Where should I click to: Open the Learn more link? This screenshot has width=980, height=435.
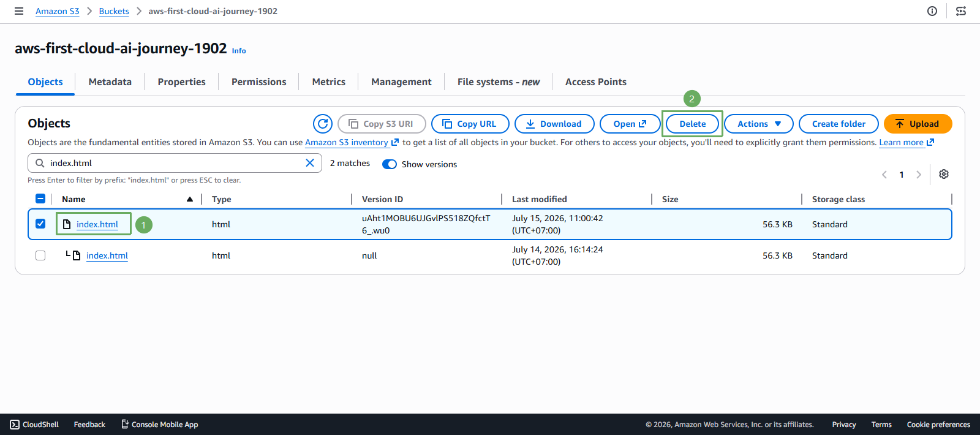click(907, 142)
